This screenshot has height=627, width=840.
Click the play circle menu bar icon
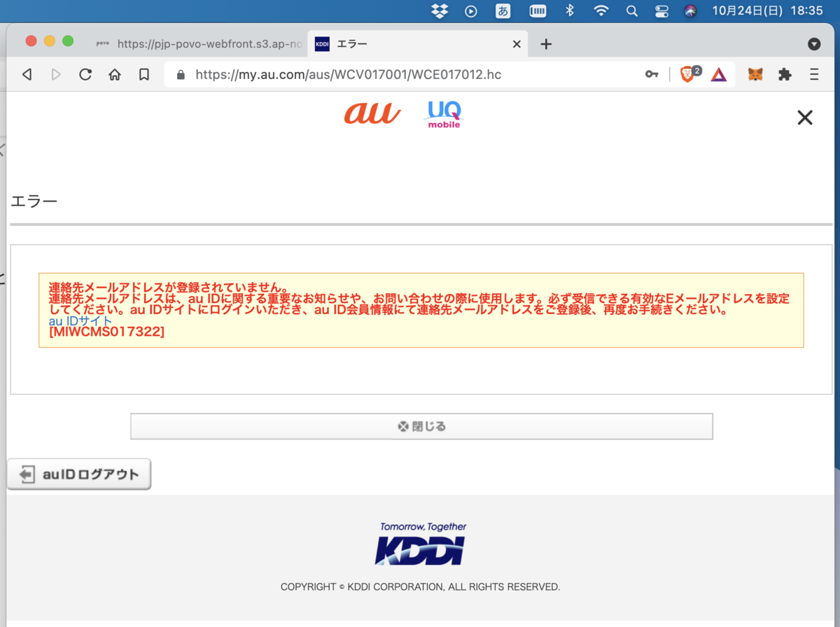coord(471,10)
